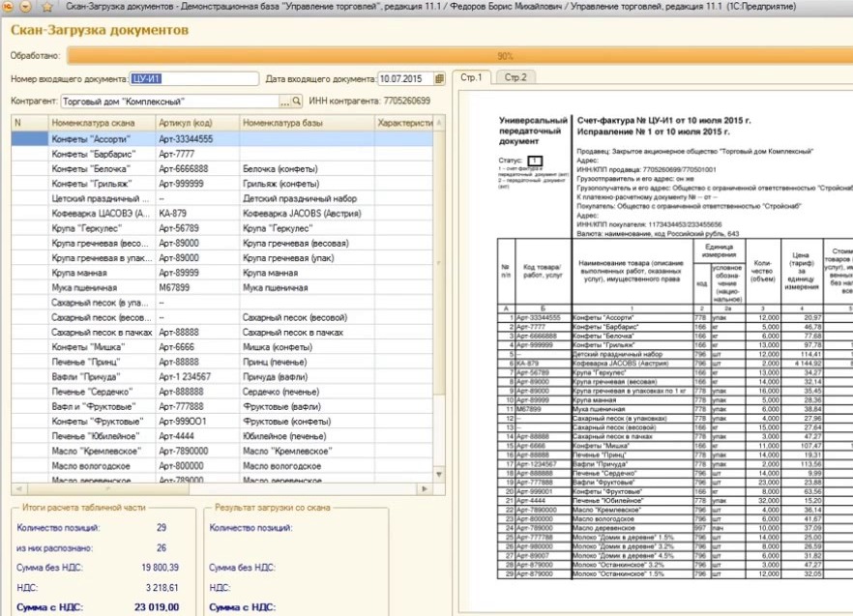
Task: Open the ellipsis selector for Контрагент field
Action: pyautogui.click(x=285, y=102)
